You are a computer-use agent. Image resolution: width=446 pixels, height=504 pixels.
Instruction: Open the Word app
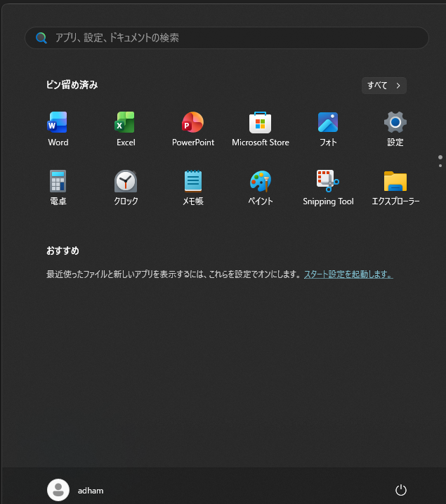click(x=58, y=129)
